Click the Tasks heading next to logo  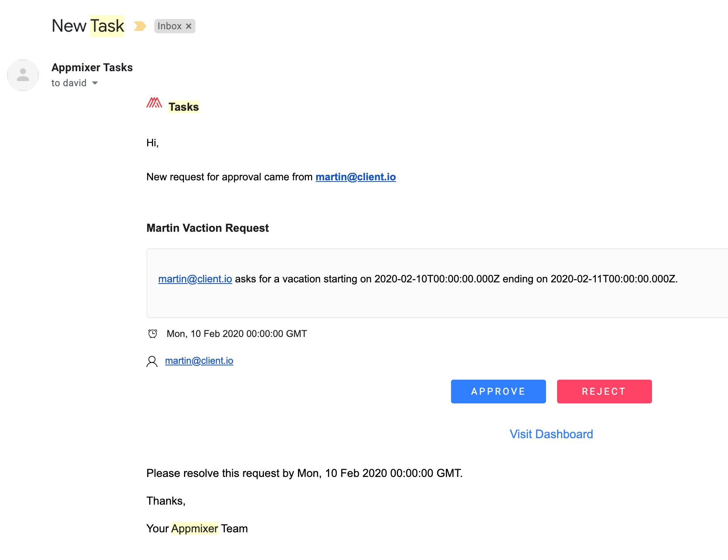click(184, 107)
